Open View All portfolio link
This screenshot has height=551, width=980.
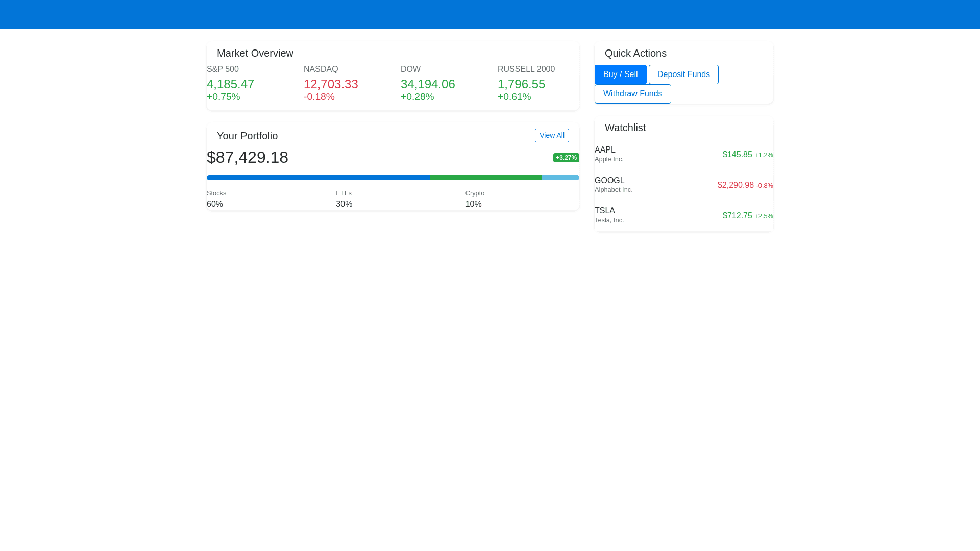coord(552,135)
